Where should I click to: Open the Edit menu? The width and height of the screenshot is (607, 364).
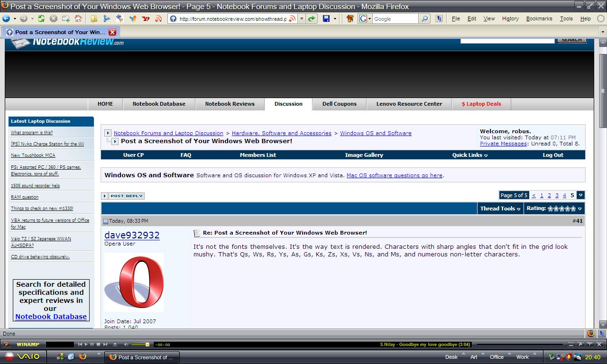[472, 18]
